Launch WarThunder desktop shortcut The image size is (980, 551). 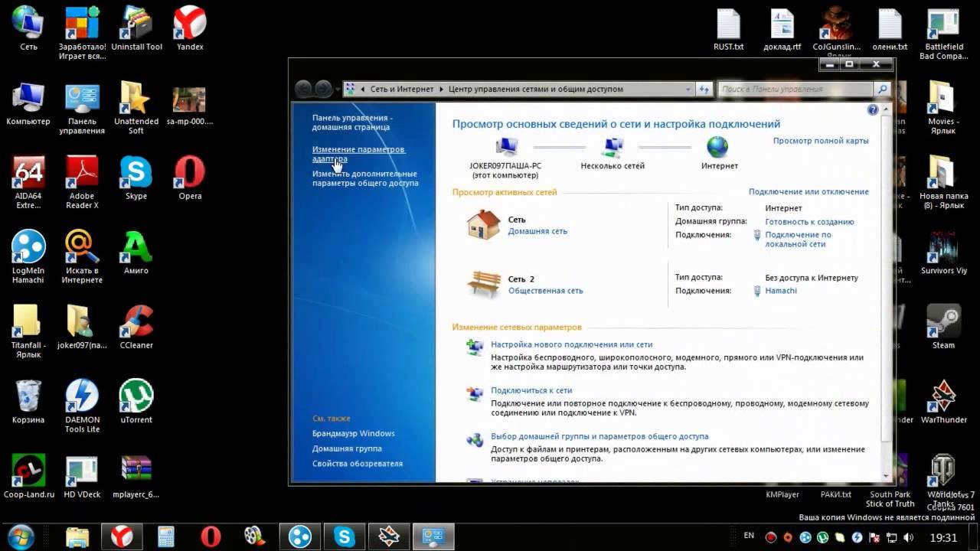pyautogui.click(x=943, y=402)
